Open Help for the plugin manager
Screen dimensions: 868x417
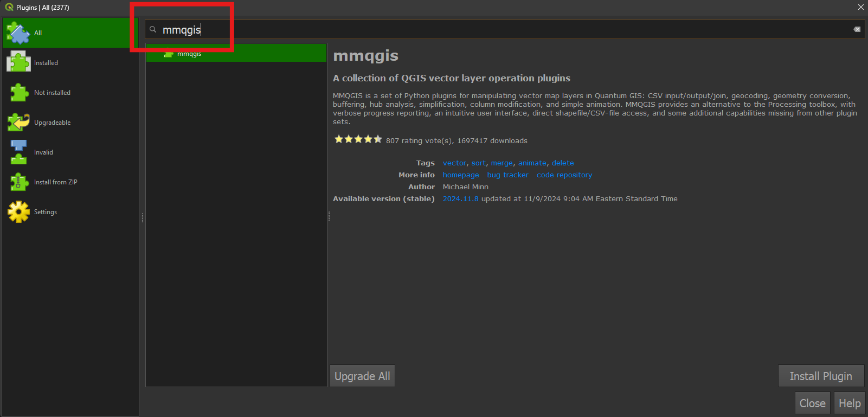[849, 403]
